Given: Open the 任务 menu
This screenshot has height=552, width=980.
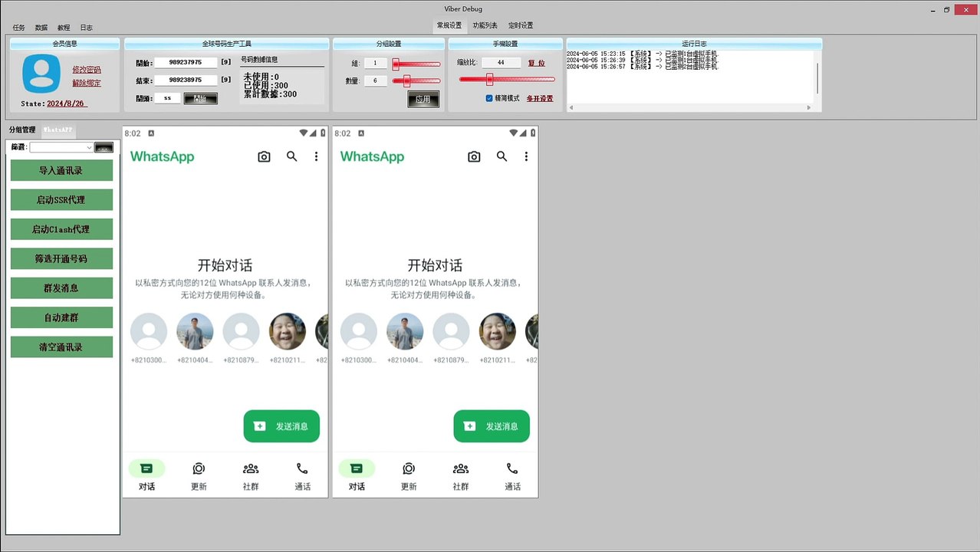Looking at the screenshot, I should coord(18,28).
